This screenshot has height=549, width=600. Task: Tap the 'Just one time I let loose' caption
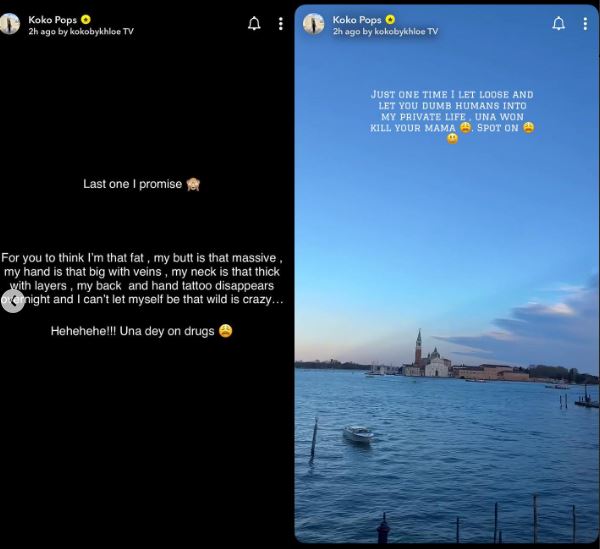[452, 116]
